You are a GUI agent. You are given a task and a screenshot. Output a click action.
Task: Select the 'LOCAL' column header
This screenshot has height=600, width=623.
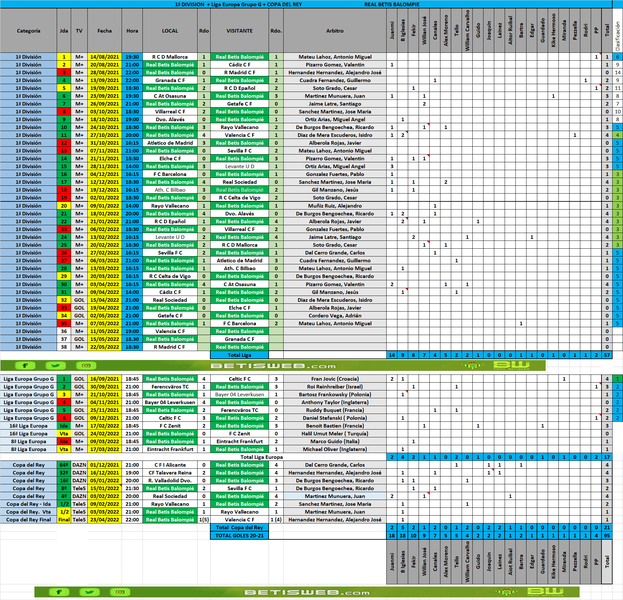(x=170, y=31)
